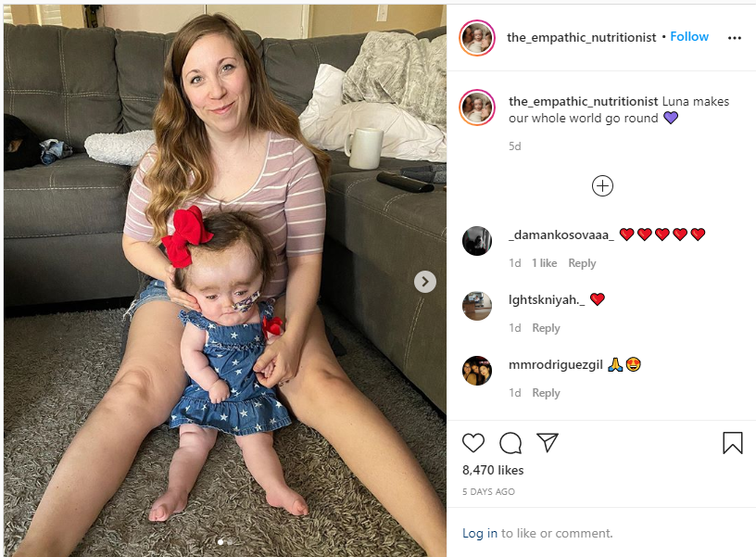Show the 1 like on first comment
Viewport: 756px width, 557px height.
pyautogui.click(x=545, y=263)
